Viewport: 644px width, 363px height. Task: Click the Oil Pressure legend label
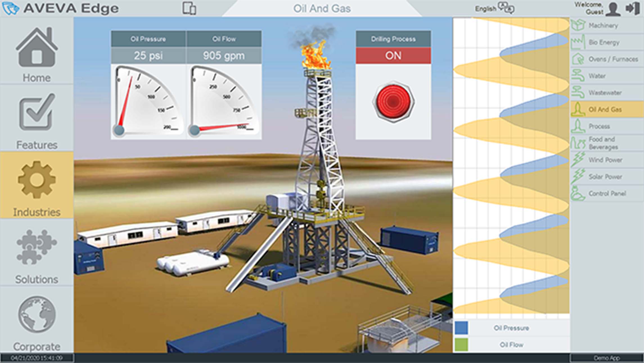coord(511,328)
